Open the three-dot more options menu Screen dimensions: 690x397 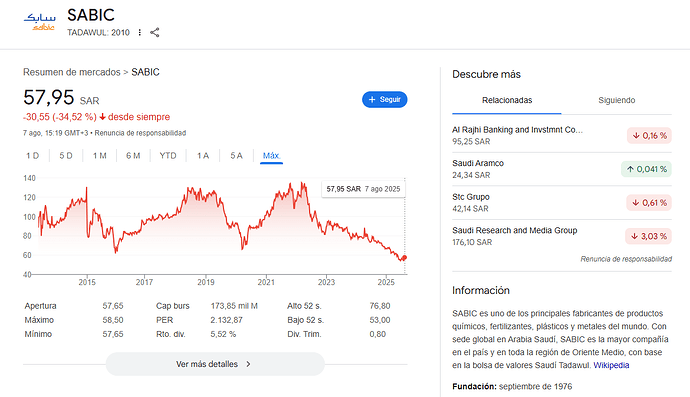139,33
